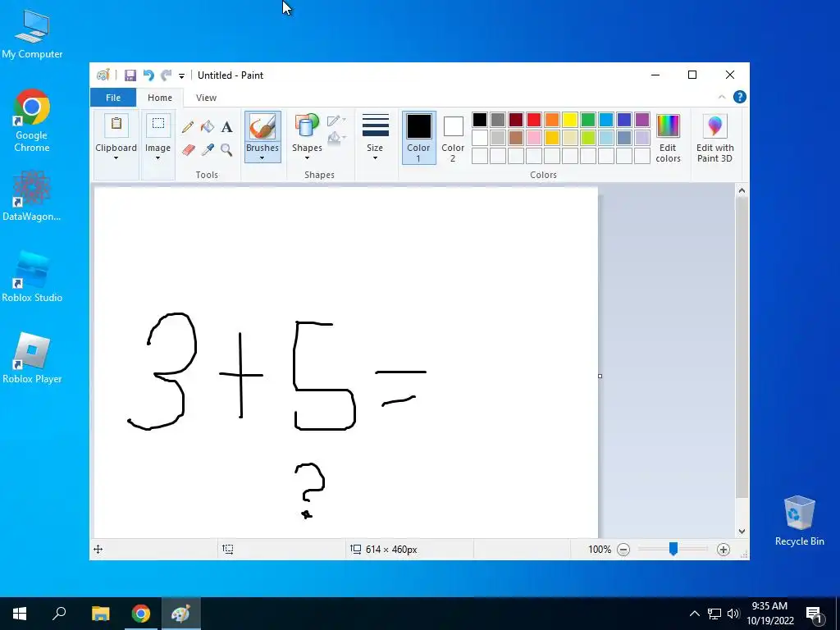Screen dimensions: 840x630
Task: Click zoom in plus button
Action: (724, 549)
